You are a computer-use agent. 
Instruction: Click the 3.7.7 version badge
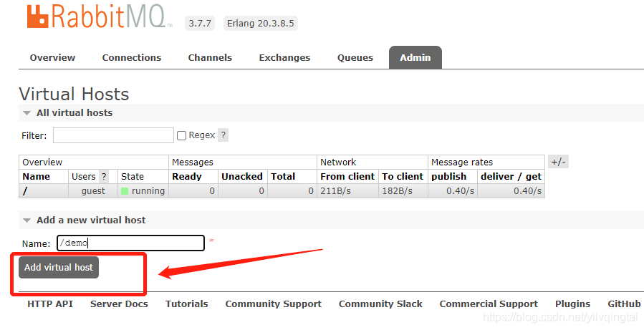coord(200,24)
